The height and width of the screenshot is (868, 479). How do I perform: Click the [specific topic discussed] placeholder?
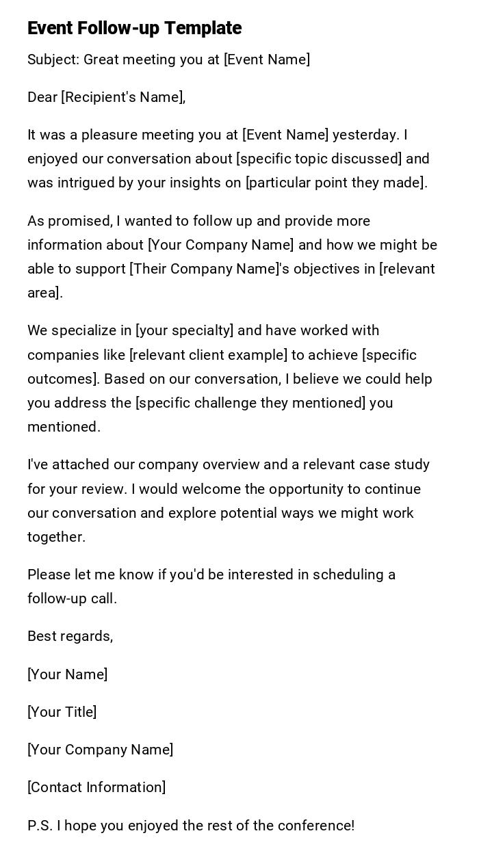(x=319, y=159)
